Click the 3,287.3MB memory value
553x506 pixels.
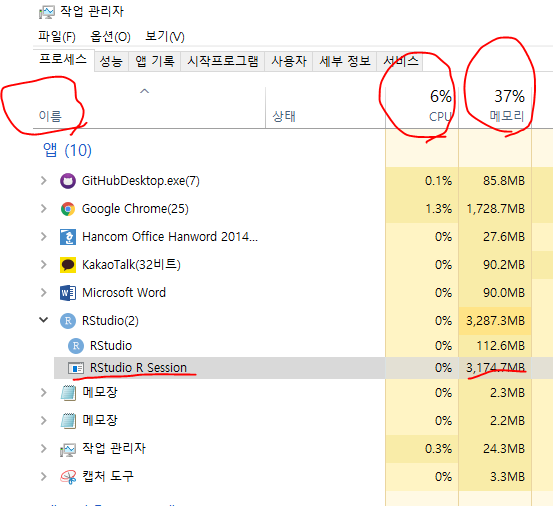[496, 321]
